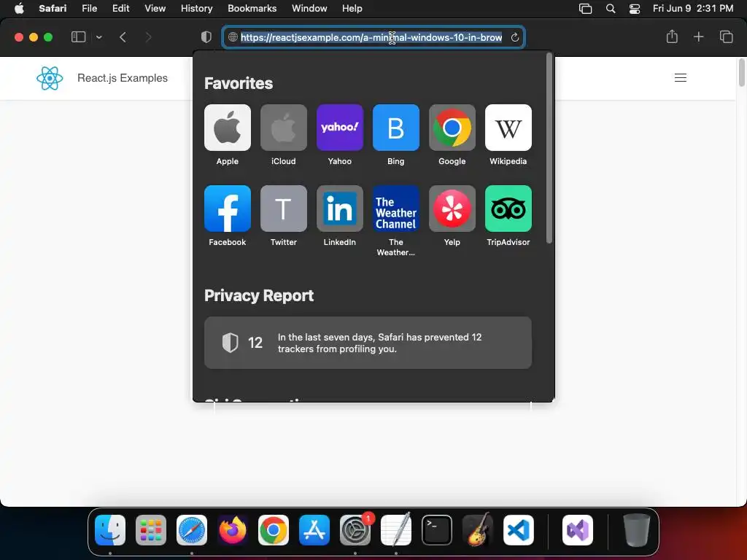Open Visual Studio from the Dock
747x560 pixels.
pos(578,530)
